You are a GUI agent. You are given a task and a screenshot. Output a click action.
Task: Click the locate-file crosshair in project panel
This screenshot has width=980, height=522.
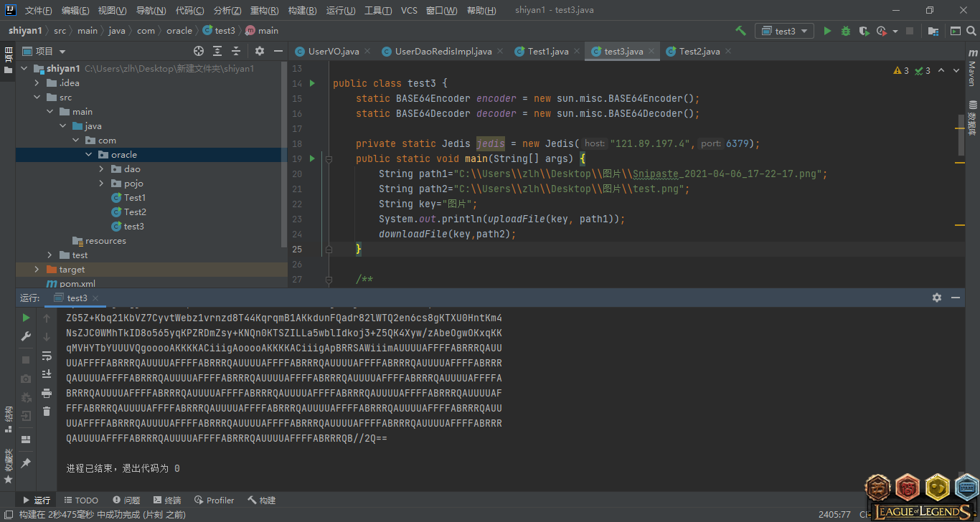pos(199,51)
